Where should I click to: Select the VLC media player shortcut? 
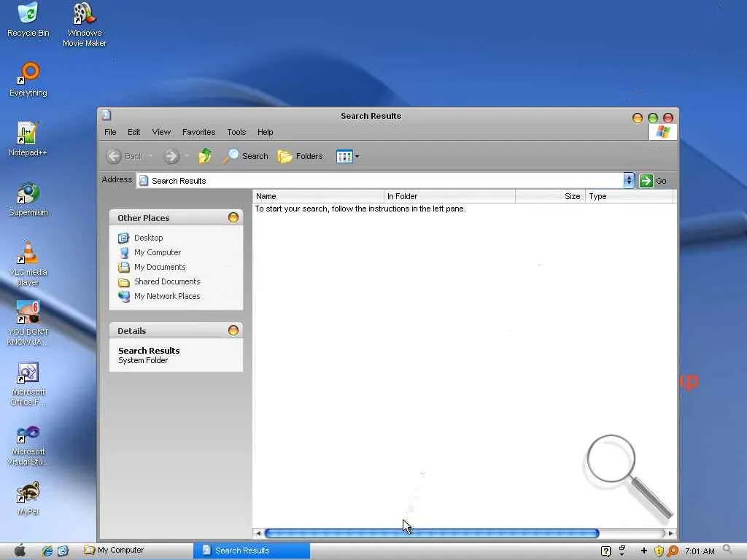coord(28,264)
